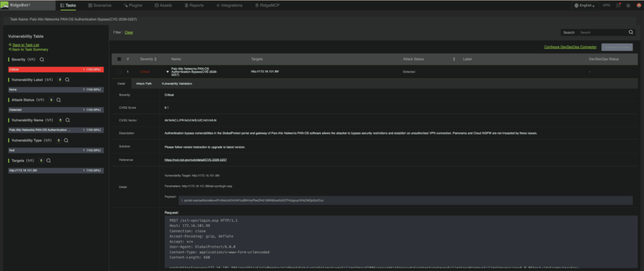Focus the Search input field
644x271 pixels.
tap(602, 33)
